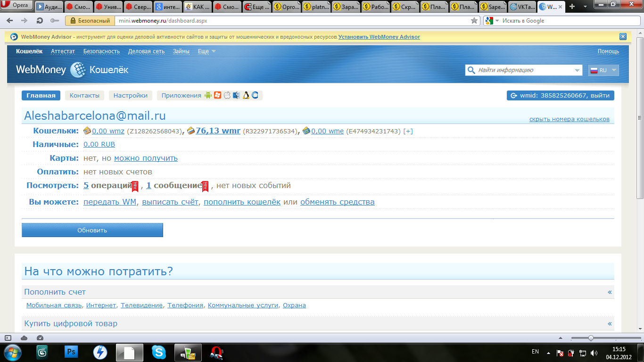Click the Opera Turbo gauge icon

click(x=40, y=337)
